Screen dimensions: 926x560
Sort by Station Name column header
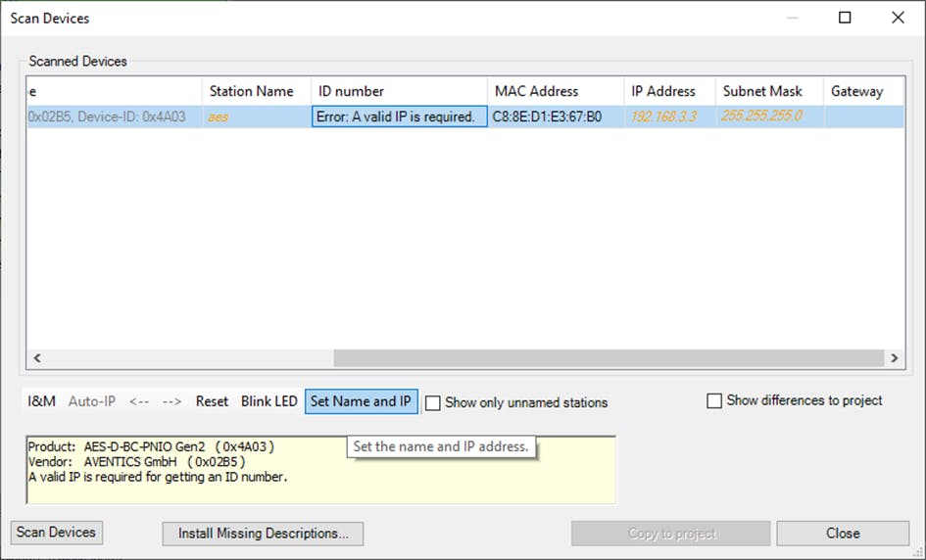[x=252, y=91]
